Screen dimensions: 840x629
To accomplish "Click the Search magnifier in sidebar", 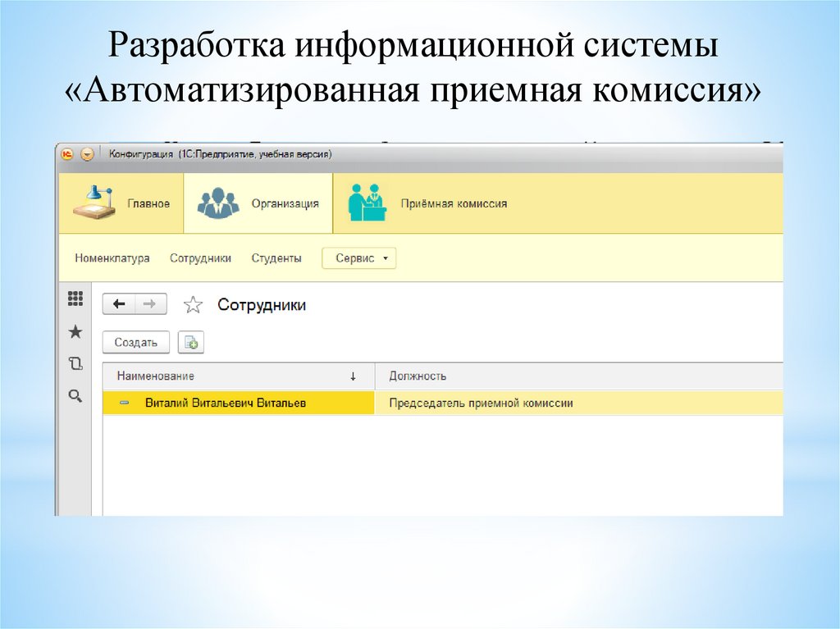I will [75, 396].
